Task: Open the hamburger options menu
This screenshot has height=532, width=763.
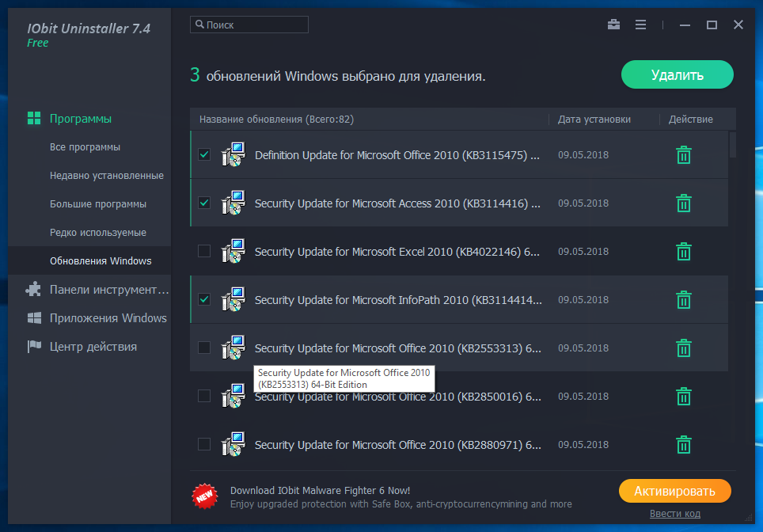Action: [x=641, y=25]
